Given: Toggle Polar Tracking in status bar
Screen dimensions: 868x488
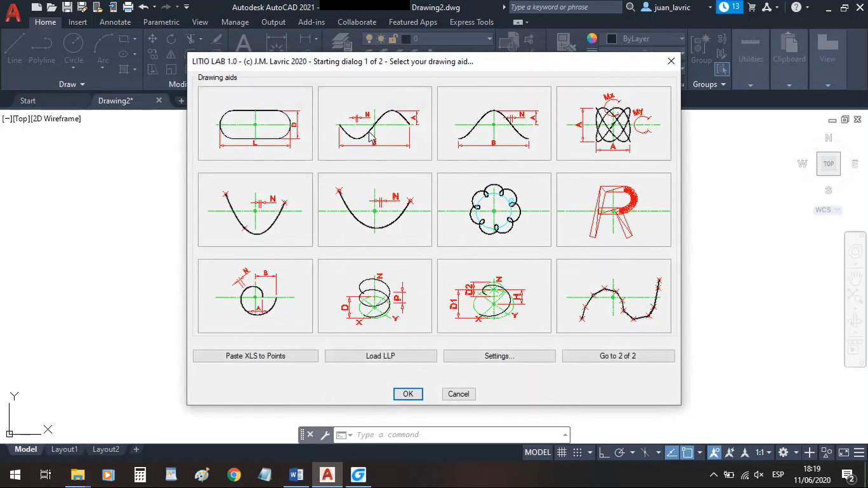Looking at the screenshot, I should (x=620, y=452).
